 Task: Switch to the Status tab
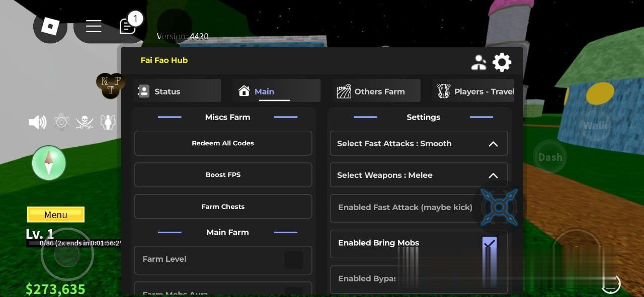point(177,91)
